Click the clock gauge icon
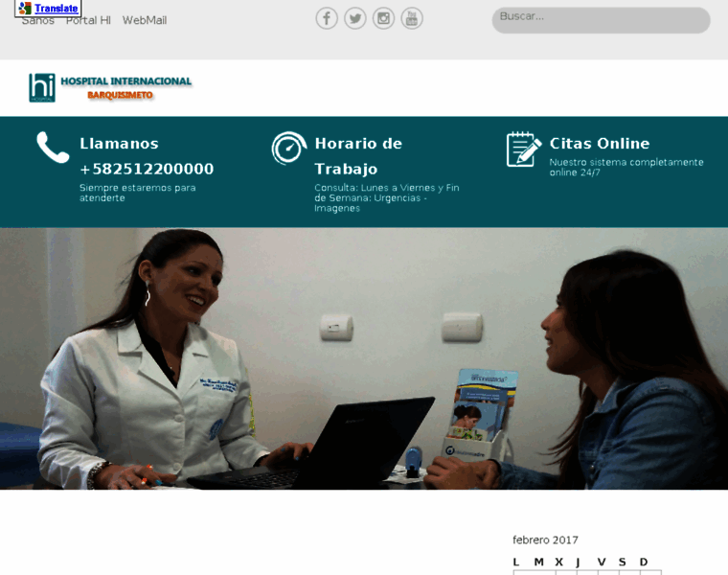The height and width of the screenshot is (575, 728). [x=288, y=149]
